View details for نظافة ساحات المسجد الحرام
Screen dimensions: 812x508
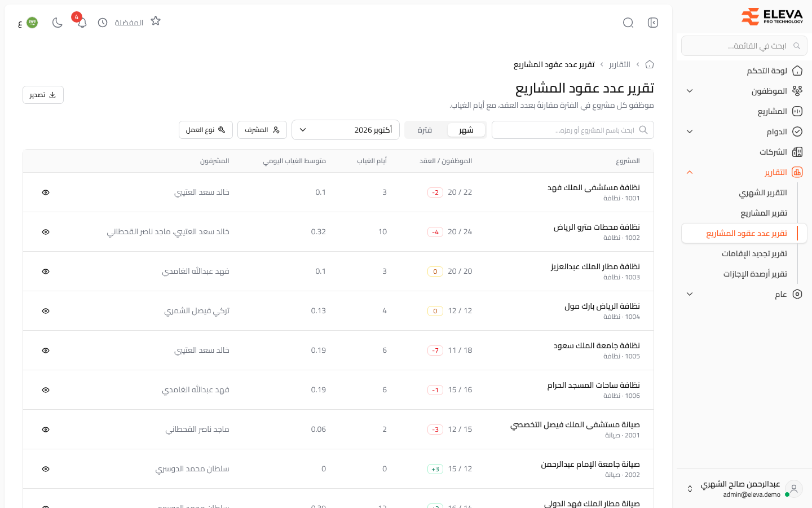pos(46,390)
